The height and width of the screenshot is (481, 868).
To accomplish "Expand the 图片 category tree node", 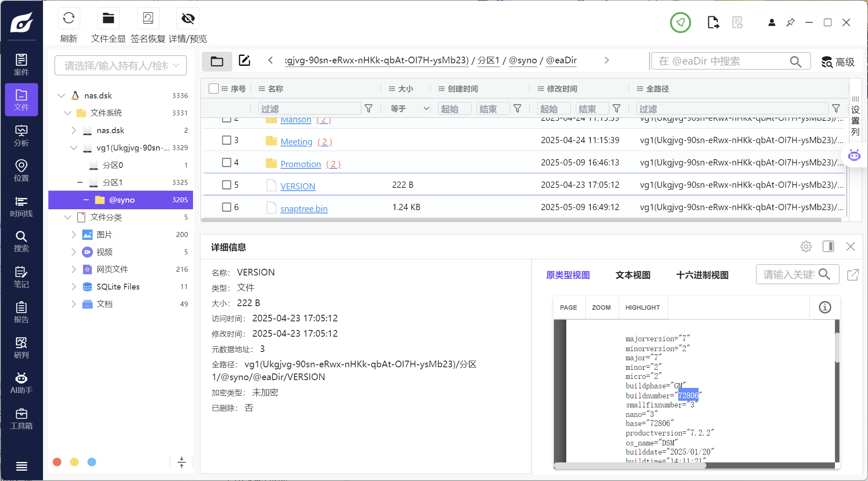I will coord(74,235).
